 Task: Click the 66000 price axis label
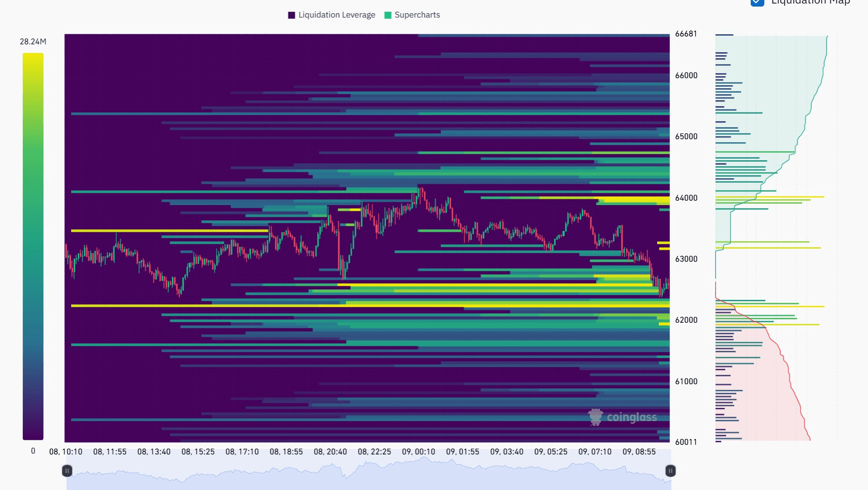click(686, 76)
